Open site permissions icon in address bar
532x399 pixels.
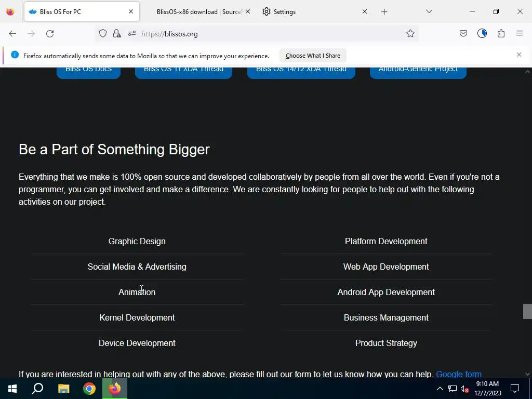132,34
